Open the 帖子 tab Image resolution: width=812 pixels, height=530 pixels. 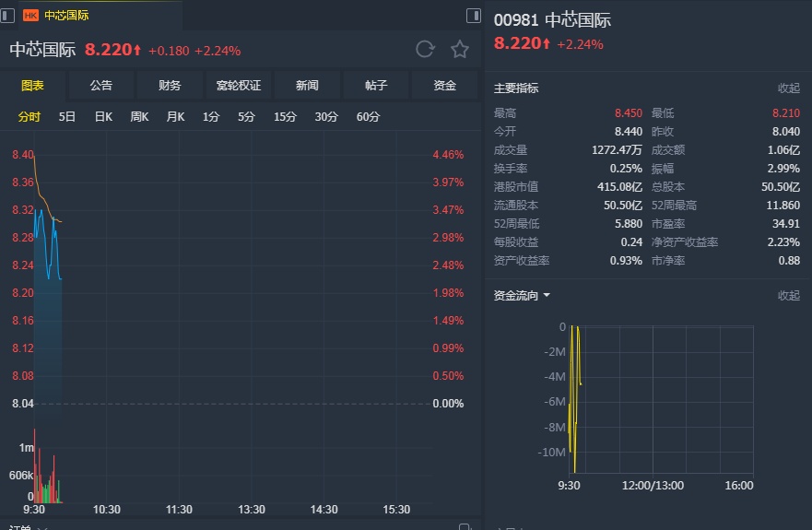376,86
